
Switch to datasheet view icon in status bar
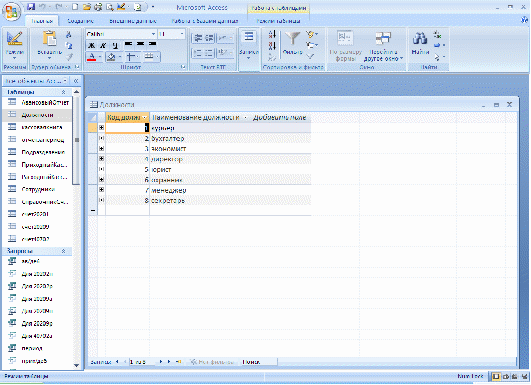coord(496,376)
